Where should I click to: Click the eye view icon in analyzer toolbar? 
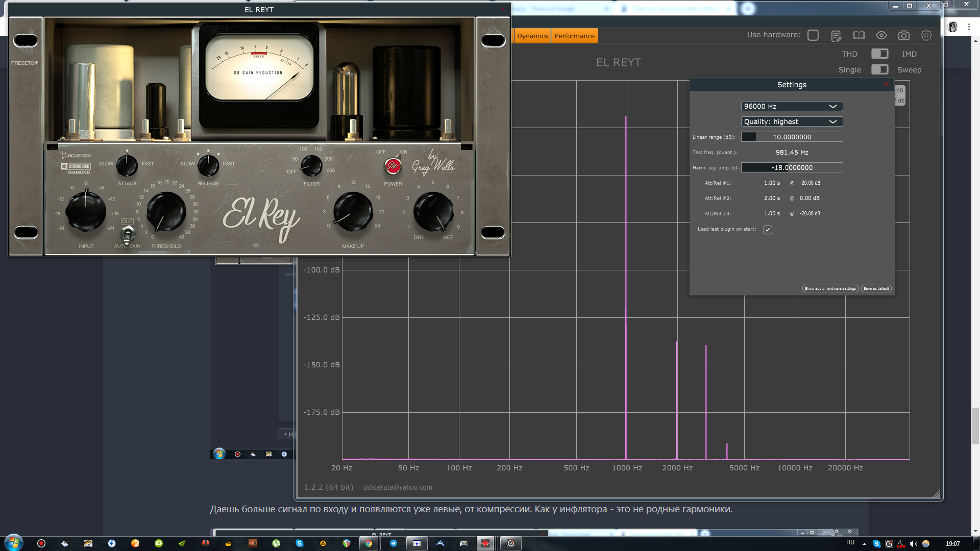click(881, 35)
